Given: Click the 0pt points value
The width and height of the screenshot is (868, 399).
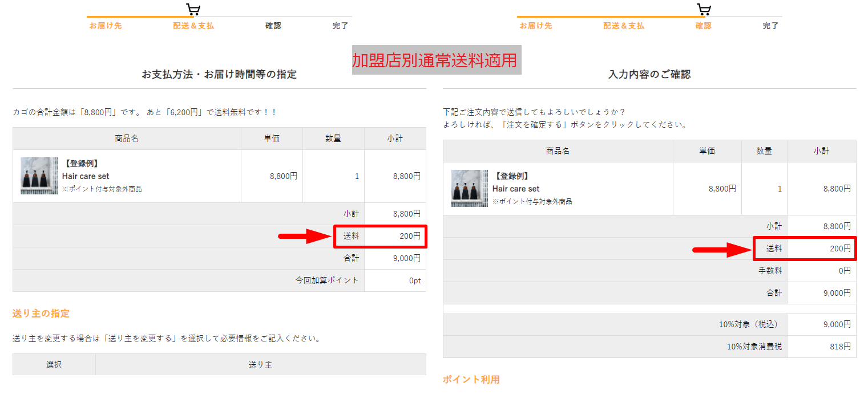Looking at the screenshot, I should click(x=415, y=280).
